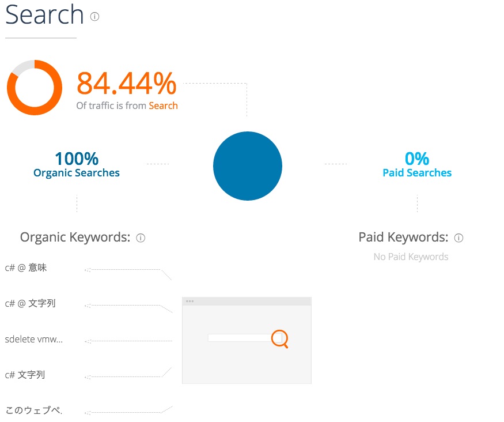Viewport: 504px width, 422px height.
Task: Select the 'sdelete vmw...' keyword
Action: (x=34, y=340)
